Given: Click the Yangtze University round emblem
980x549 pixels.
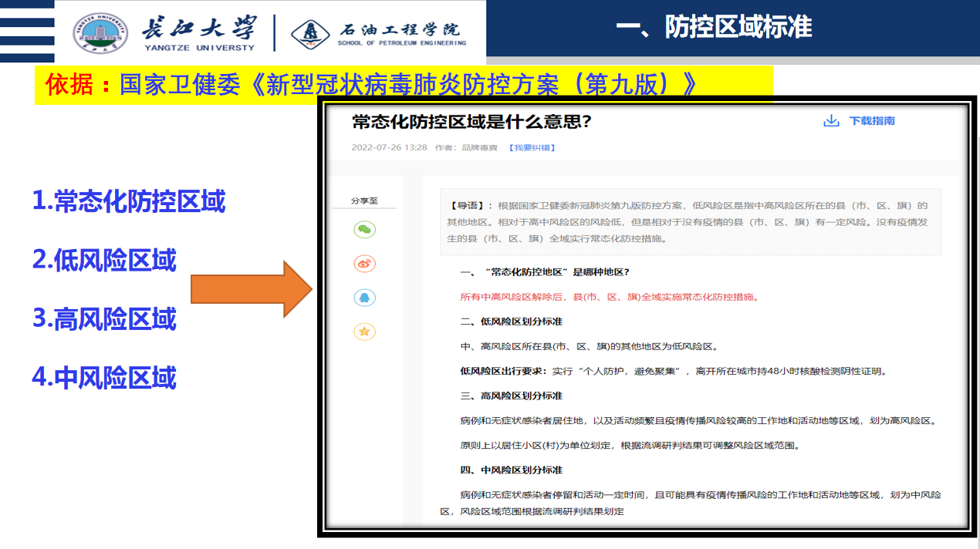Looking at the screenshot, I should [x=101, y=32].
